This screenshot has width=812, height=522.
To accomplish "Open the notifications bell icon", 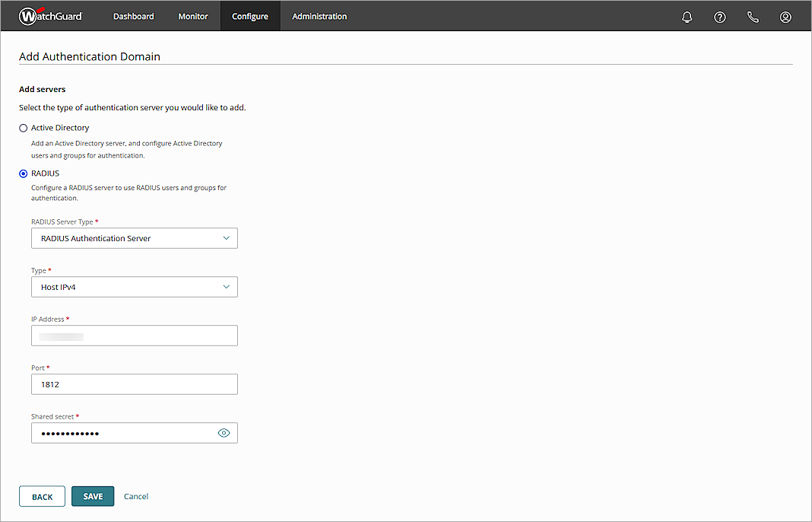I will click(x=687, y=16).
